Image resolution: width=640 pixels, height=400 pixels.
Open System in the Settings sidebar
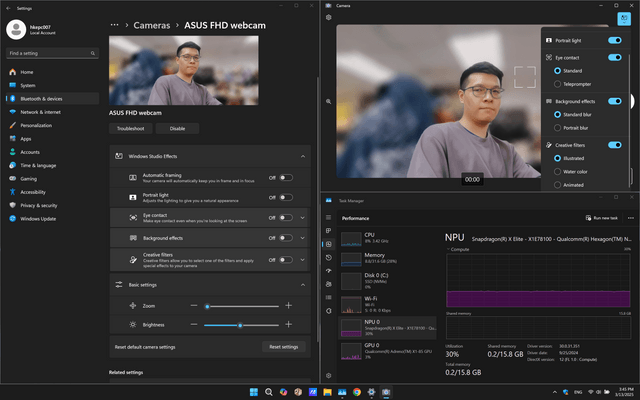click(x=52, y=85)
